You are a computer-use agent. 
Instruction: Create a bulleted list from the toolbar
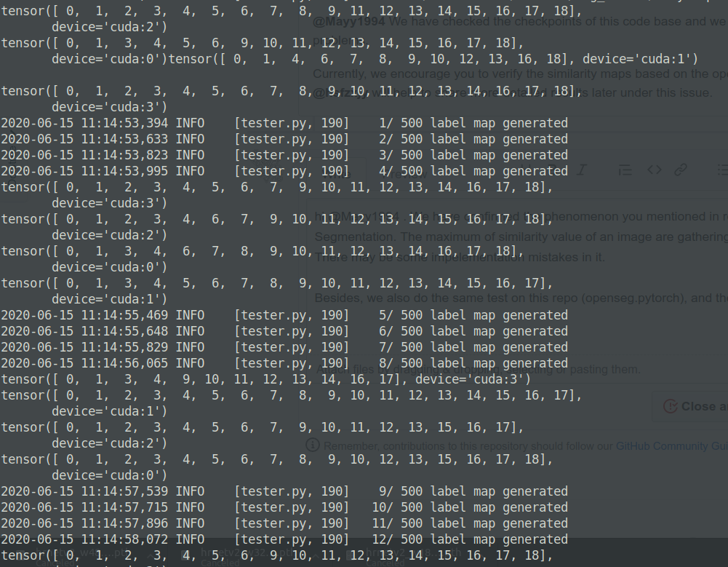tap(721, 170)
